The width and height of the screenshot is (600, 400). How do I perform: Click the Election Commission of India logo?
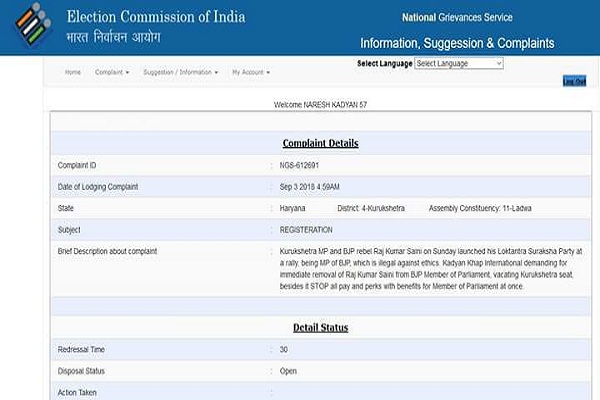click(x=33, y=25)
